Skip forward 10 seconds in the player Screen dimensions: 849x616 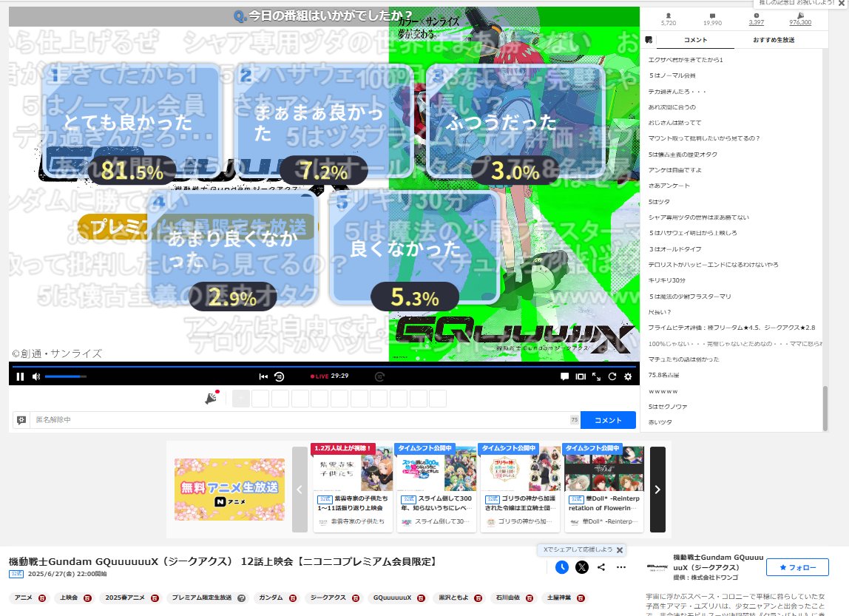[379, 376]
